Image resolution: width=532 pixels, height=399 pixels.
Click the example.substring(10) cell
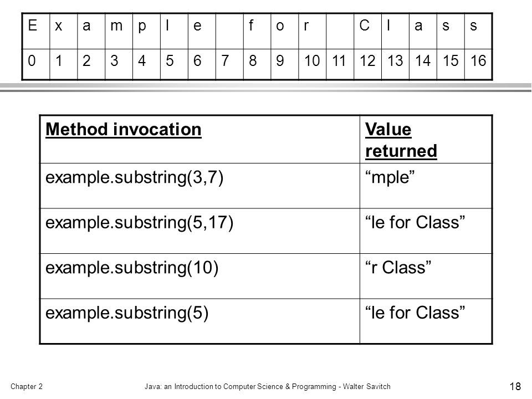pos(200,276)
